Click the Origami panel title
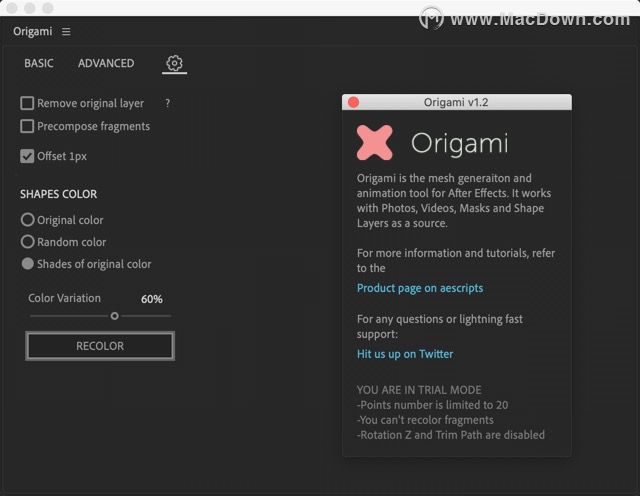The height and width of the screenshot is (496, 640). coord(33,31)
